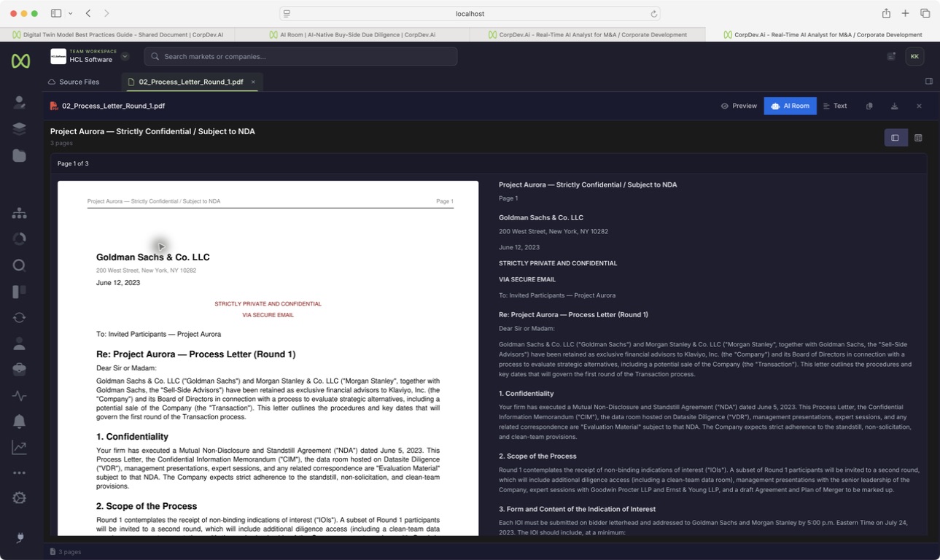Click the HCL Software workspace logo

(58, 56)
